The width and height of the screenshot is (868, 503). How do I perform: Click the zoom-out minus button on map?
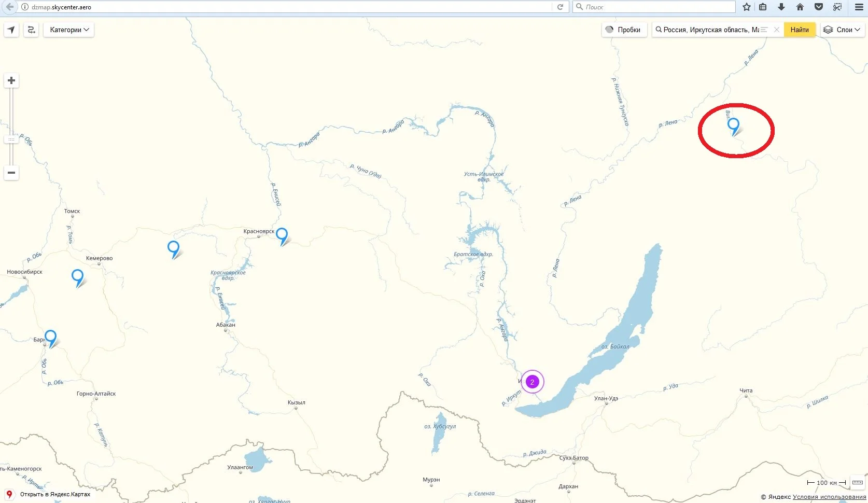[10, 172]
